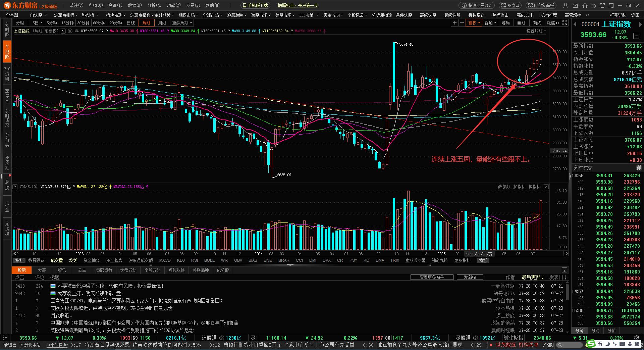Open the 深度F9 sidebar item
The width and height of the screenshot is (644, 350).
click(x=7, y=96)
